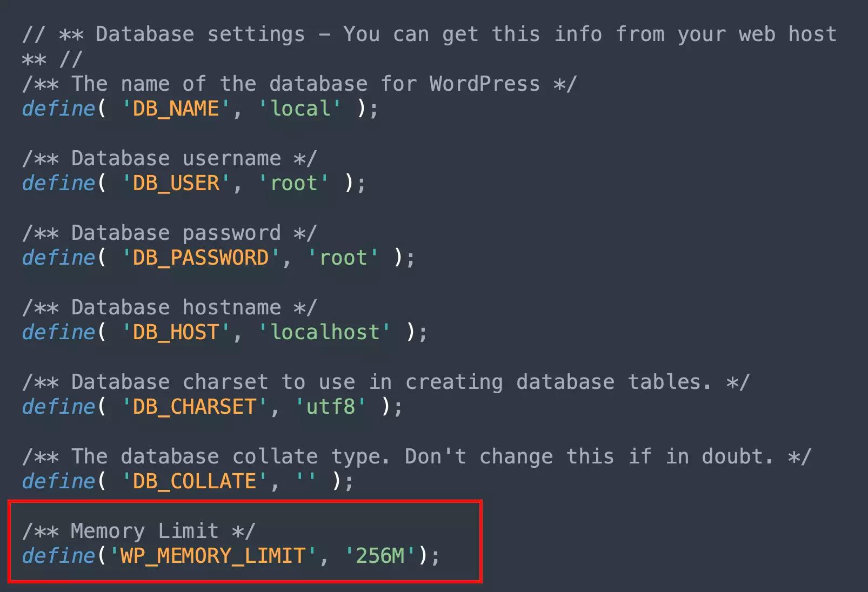Place cursor on the '256M' value
The width and height of the screenshot is (868, 592).
380,556
